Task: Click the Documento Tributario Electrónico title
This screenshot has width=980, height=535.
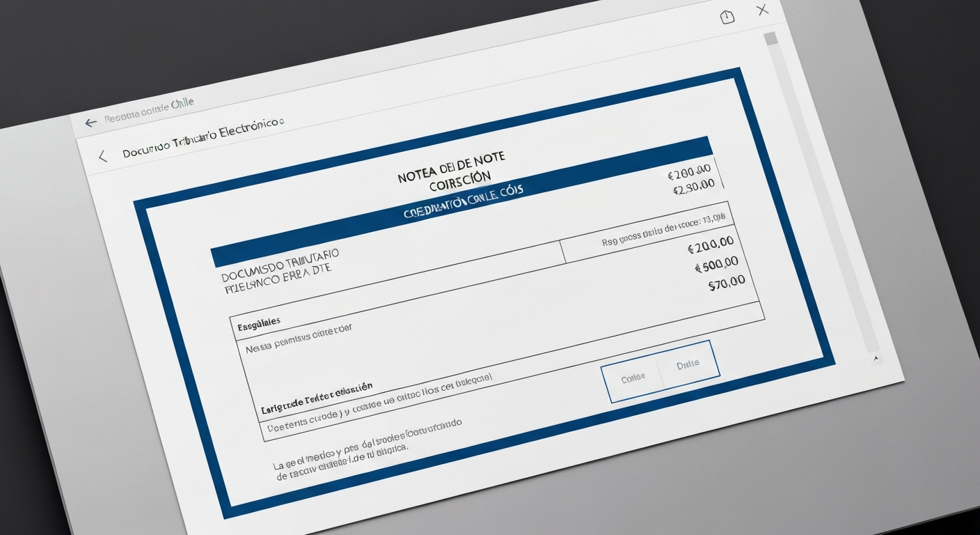Action: (x=203, y=139)
